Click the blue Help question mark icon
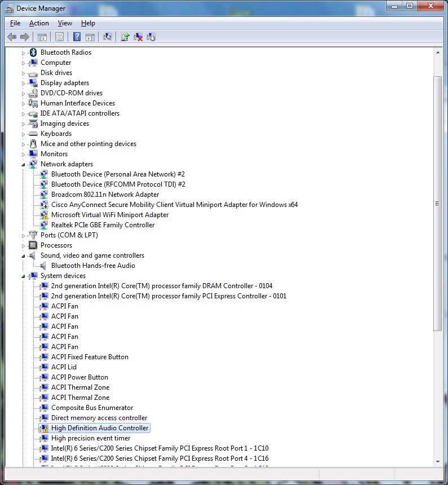 77,37
